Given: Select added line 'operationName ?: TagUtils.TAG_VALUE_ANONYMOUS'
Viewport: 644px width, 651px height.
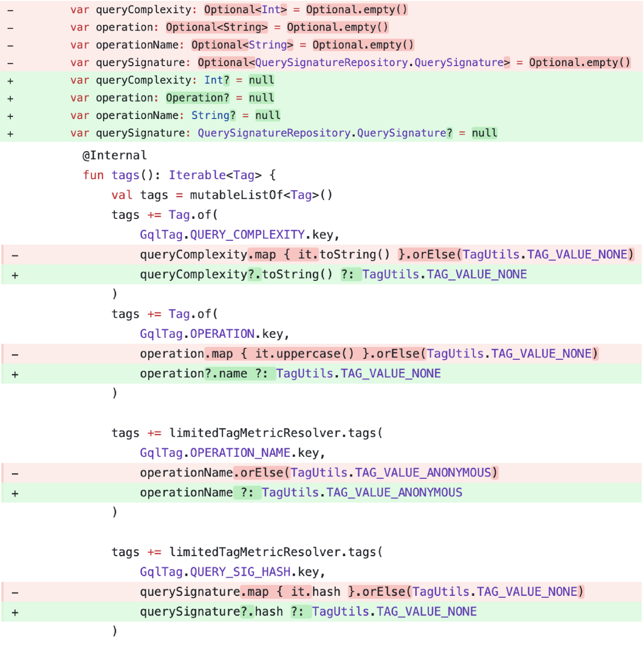Looking at the screenshot, I should (x=322, y=493).
